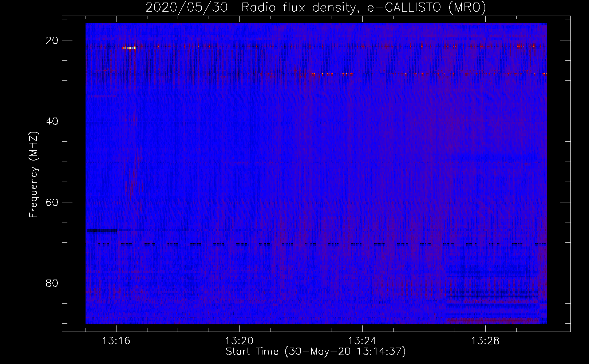Click the 13:16 time tick label
This screenshot has width=589, height=364.
coord(116,341)
